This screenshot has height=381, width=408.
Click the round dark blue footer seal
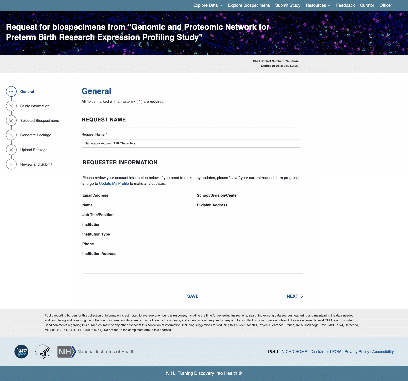pos(21,351)
